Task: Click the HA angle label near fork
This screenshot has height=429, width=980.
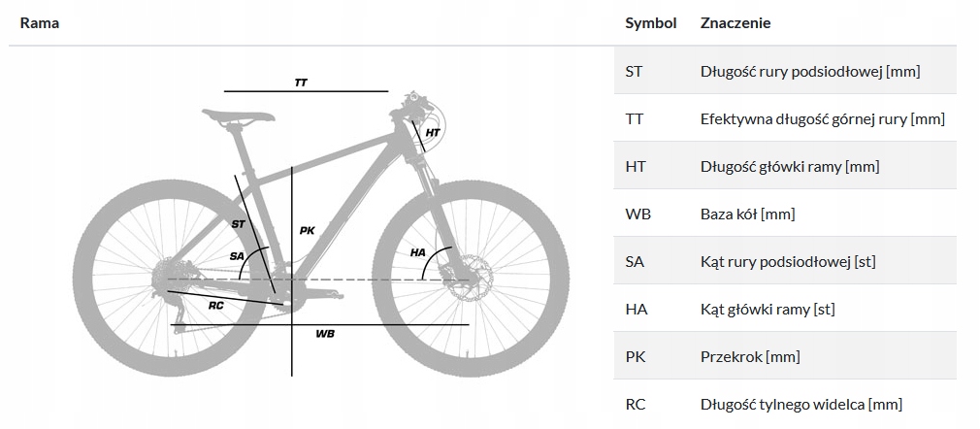Action: click(418, 252)
